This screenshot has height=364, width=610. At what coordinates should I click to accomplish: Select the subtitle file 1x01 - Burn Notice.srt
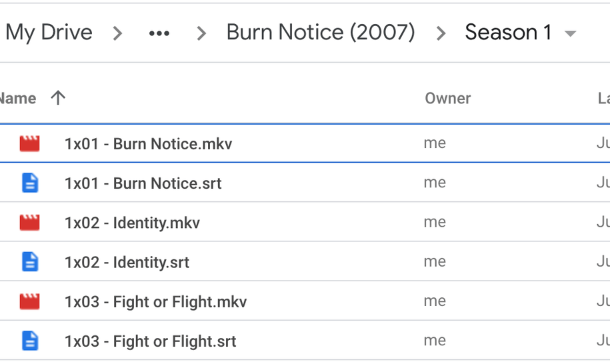(x=143, y=183)
